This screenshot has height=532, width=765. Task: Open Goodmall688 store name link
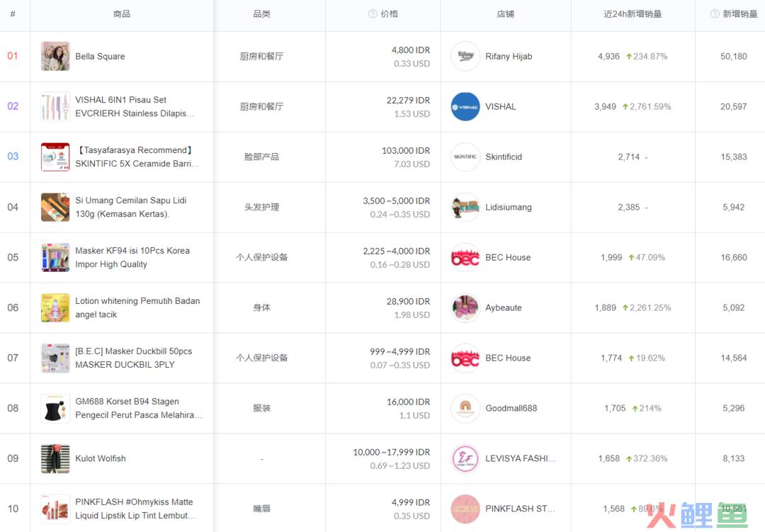coord(511,408)
